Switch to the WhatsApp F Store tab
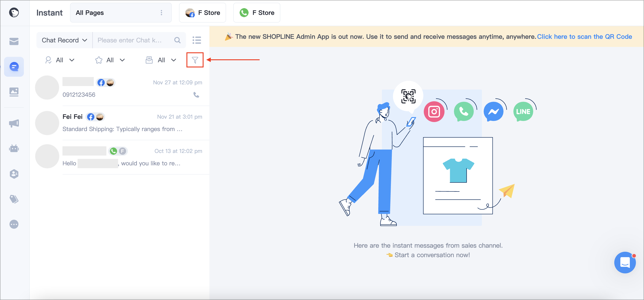This screenshot has height=300, width=644. [257, 13]
